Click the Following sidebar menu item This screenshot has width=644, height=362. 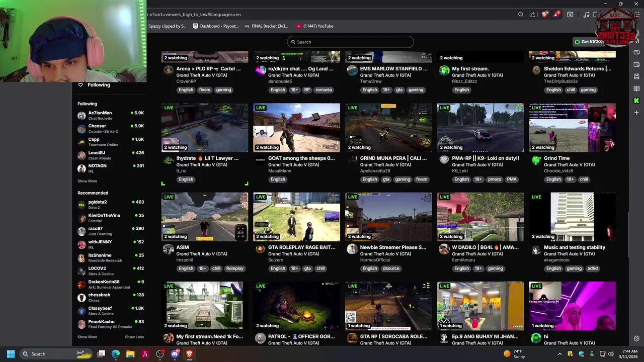click(99, 85)
